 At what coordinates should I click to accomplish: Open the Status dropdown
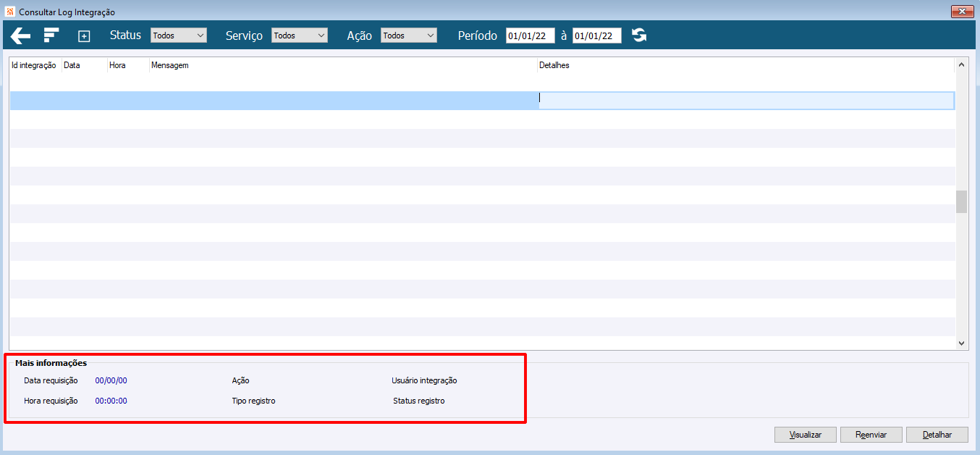(x=179, y=36)
